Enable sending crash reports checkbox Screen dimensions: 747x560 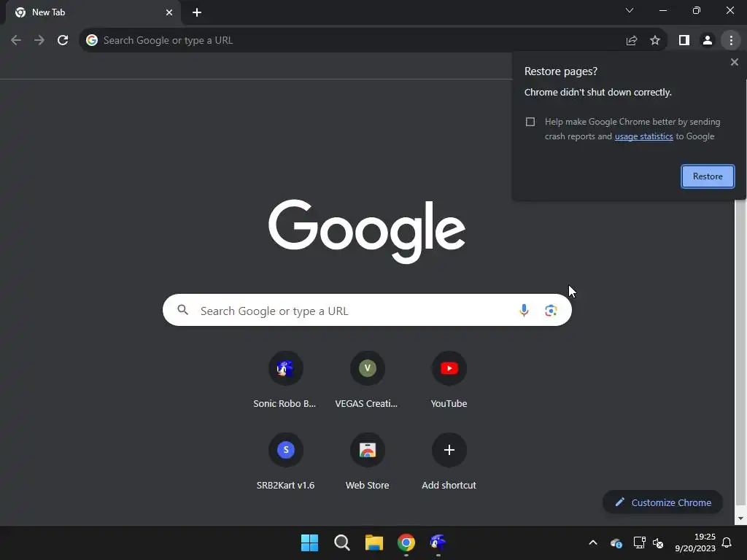(530, 122)
